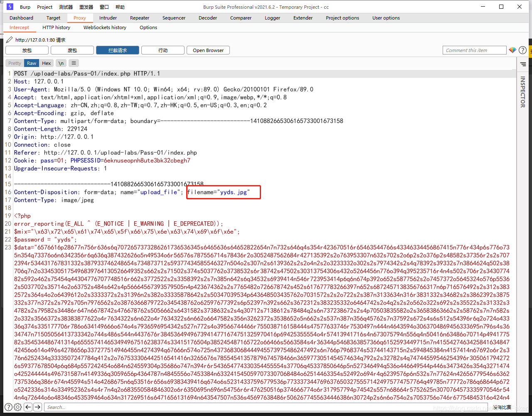This screenshot has height=416, width=532.
Task: Open the Sequencer tab
Action: coord(174,18)
